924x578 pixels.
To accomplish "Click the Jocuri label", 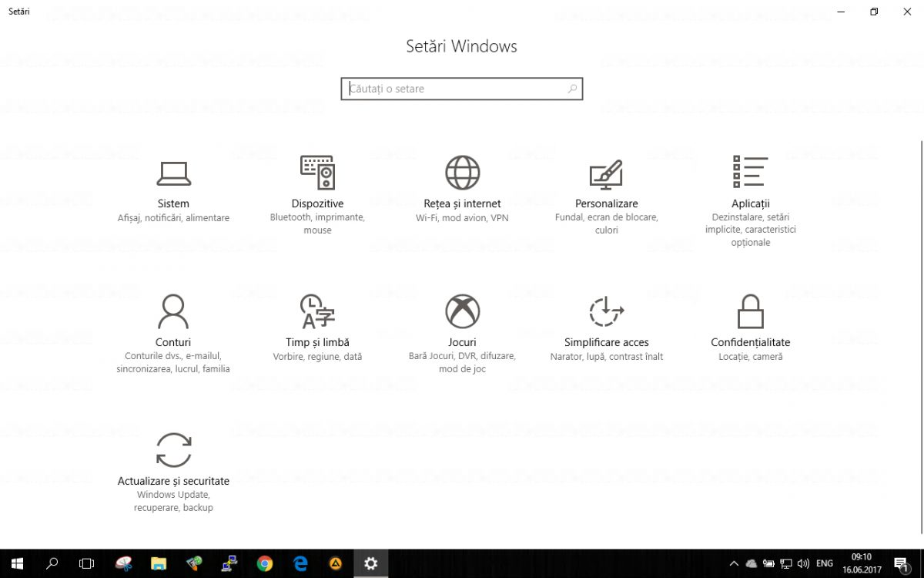I will click(x=462, y=342).
